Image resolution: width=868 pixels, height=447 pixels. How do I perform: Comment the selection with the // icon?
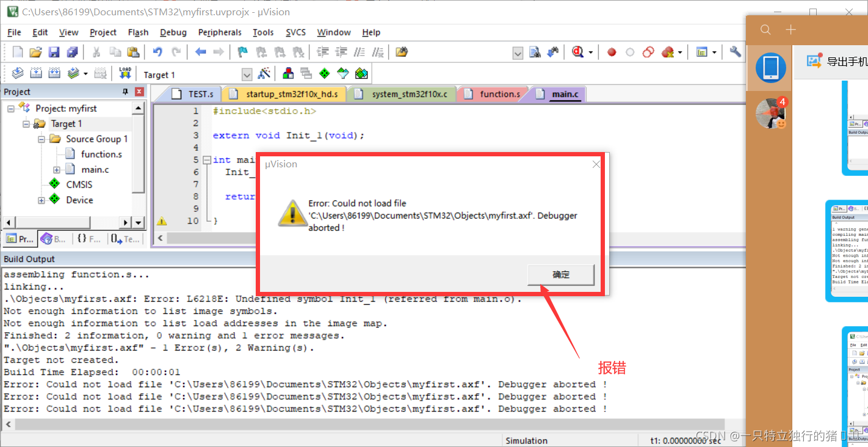pyautogui.click(x=360, y=52)
